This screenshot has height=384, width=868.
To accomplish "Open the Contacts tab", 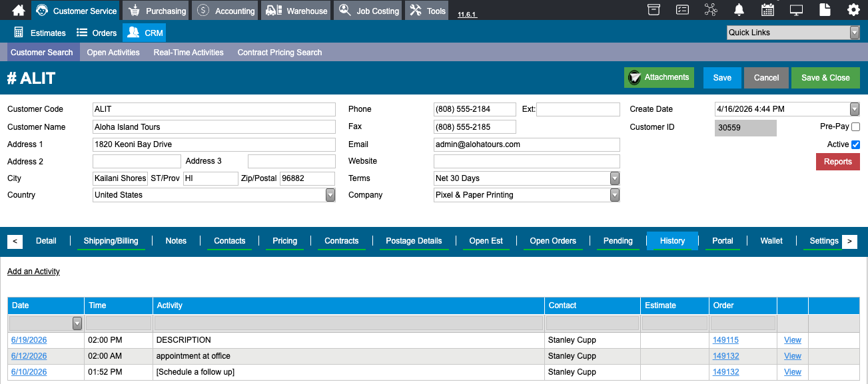I will pos(230,241).
